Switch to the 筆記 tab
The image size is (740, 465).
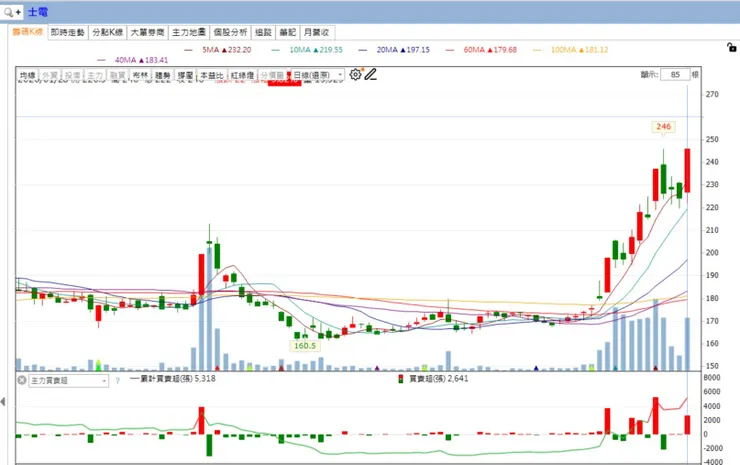[287, 32]
